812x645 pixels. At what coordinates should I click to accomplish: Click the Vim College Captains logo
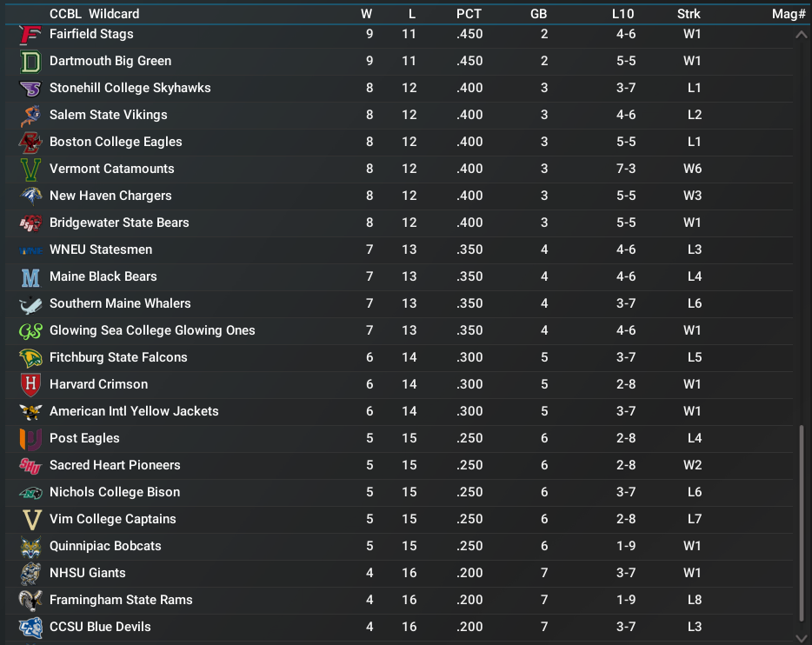(30, 520)
